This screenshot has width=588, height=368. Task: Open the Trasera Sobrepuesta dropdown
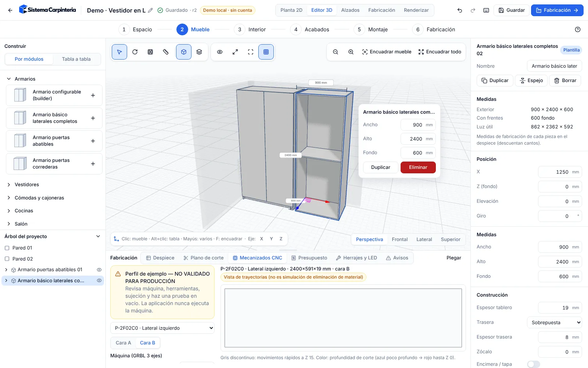[x=555, y=322]
